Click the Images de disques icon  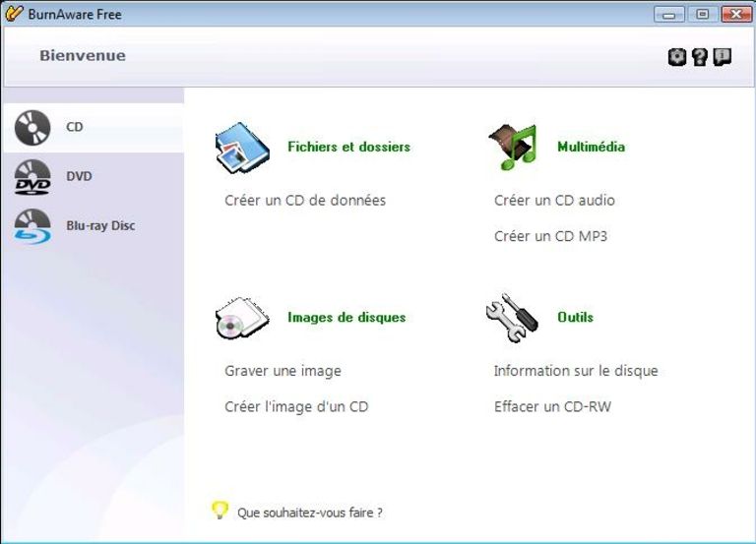click(242, 318)
